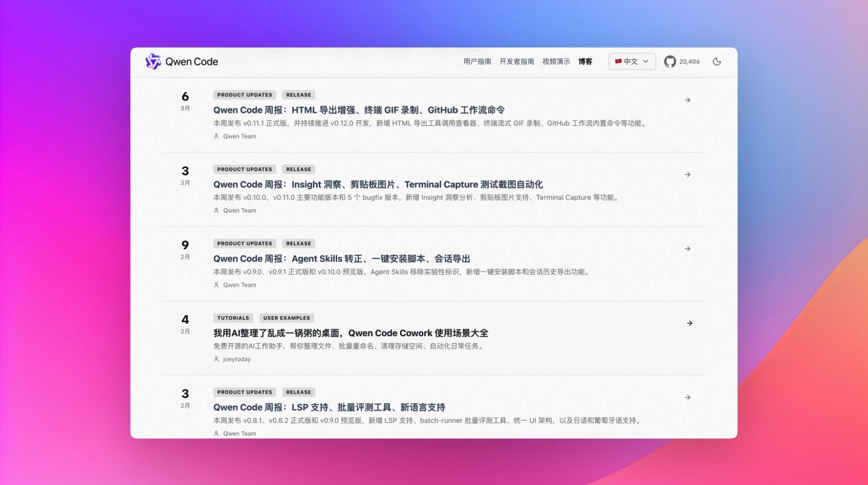Click the USER EXAMPLES tag
Image resolution: width=868 pixels, height=485 pixels.
coord(287,318)
